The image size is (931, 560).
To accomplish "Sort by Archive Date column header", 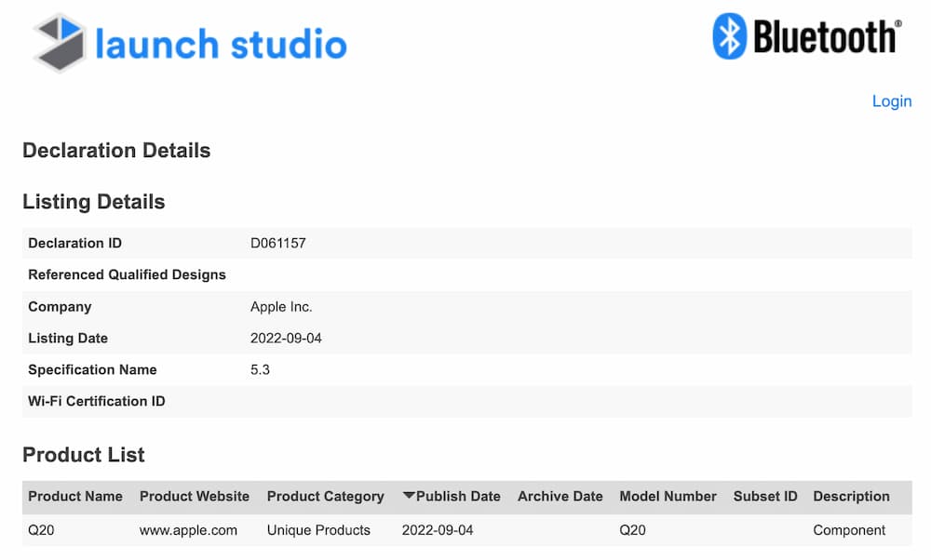I will click(x=560, y=497).
